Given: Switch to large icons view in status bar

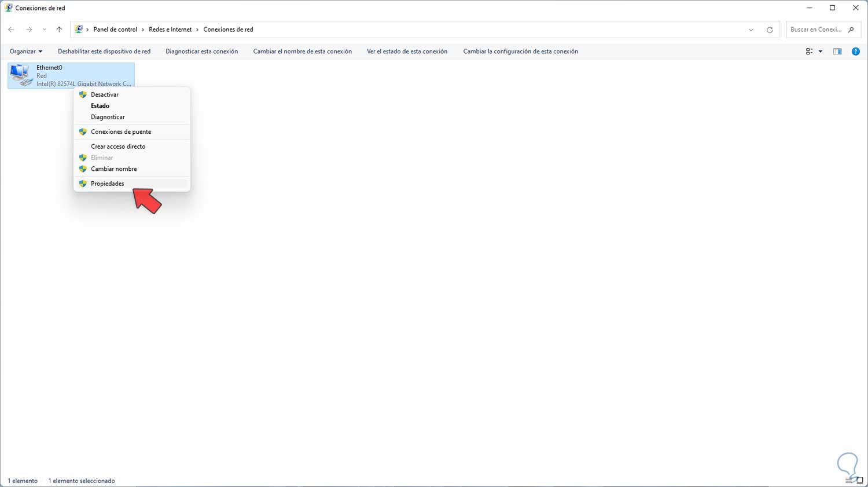Looking at the screenshot, I should pyautogui.click(x=859, y=481).
